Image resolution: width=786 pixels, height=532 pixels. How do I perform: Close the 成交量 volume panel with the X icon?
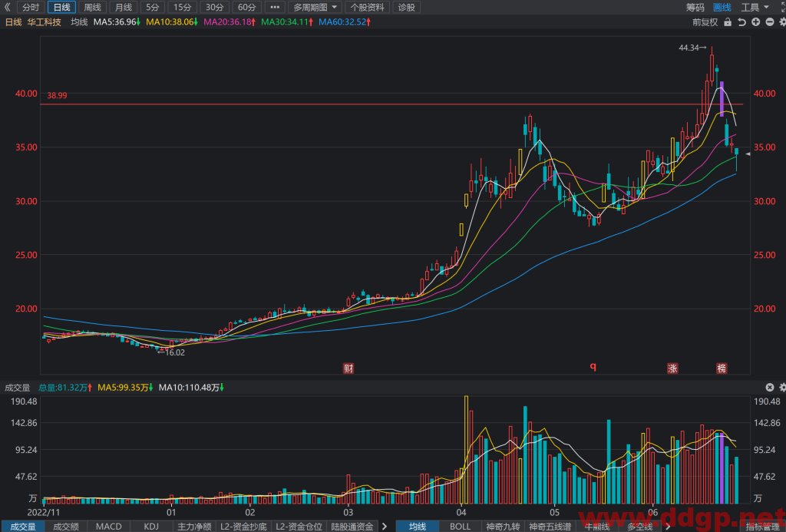pos(769,387)
